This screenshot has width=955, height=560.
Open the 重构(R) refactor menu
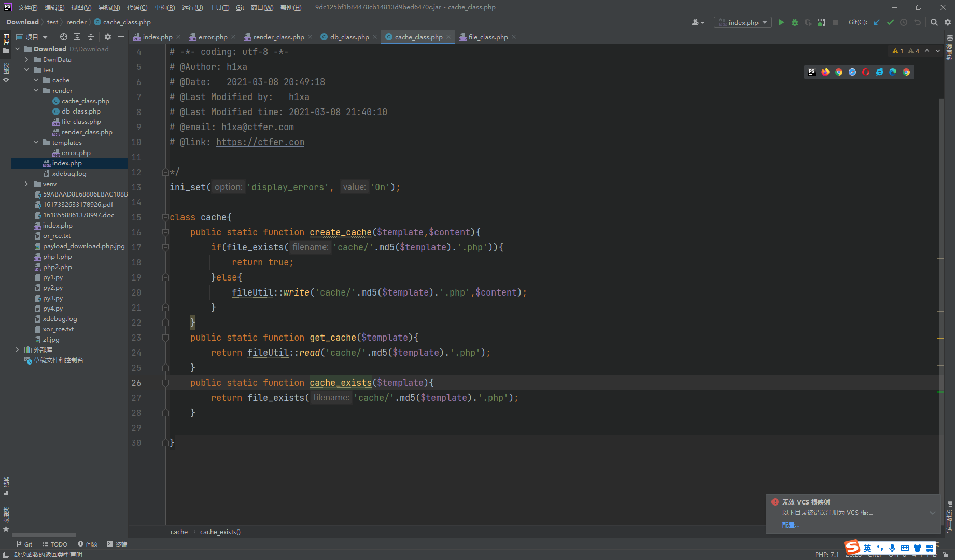164,7
